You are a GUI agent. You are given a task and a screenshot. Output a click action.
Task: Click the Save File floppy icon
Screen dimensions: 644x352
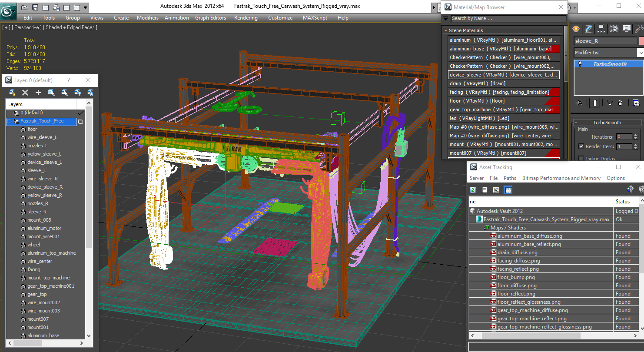[x=35, y=7]
